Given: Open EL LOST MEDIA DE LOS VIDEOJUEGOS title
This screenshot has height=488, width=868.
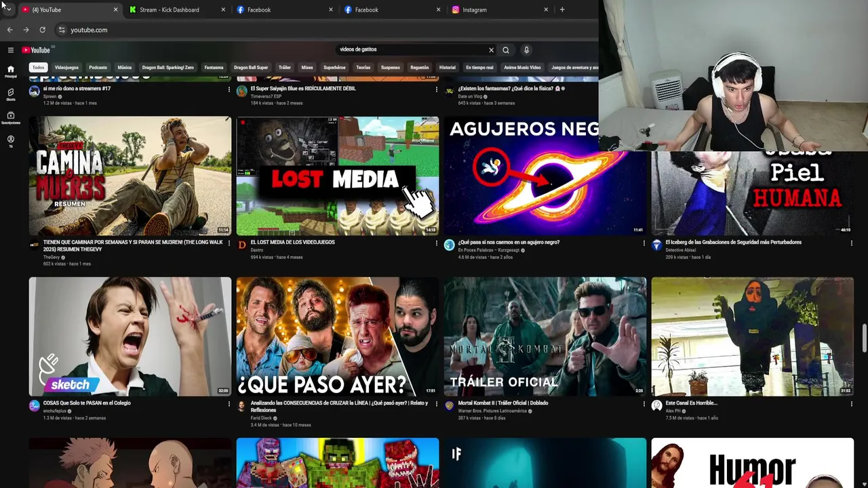Looking at the screenshot, I should [x=293, y=242].
